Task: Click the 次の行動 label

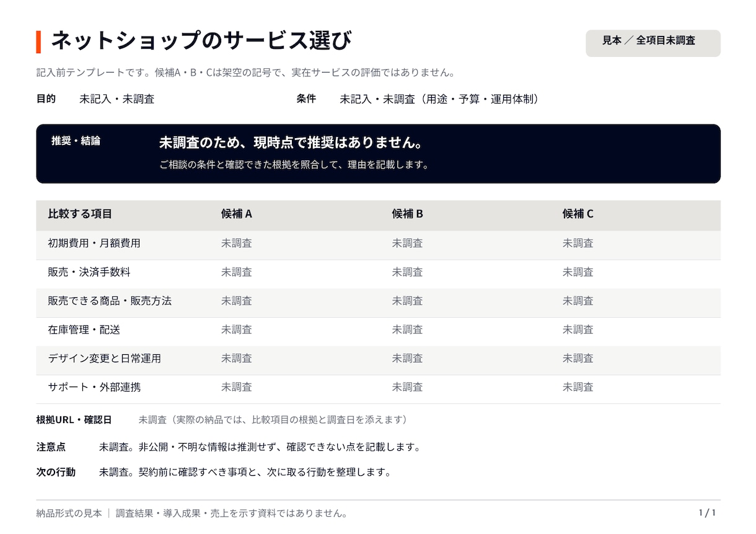Action: point(56,472)
